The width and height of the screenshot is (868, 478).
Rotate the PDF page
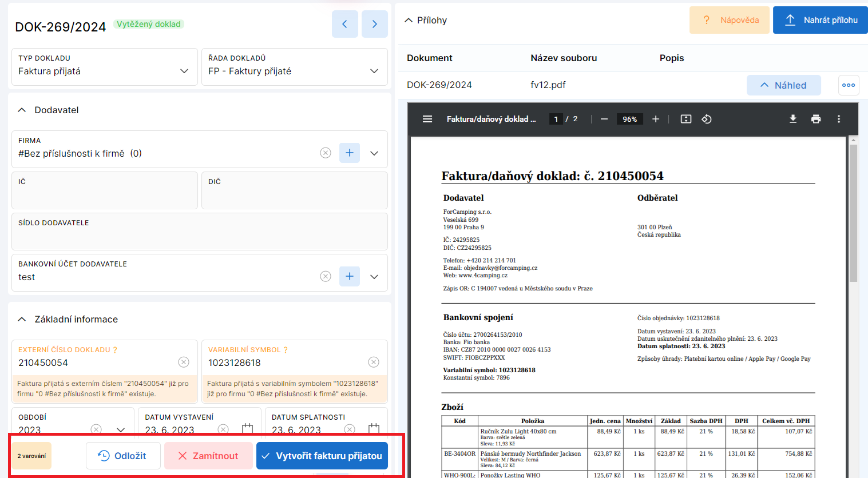707,119
